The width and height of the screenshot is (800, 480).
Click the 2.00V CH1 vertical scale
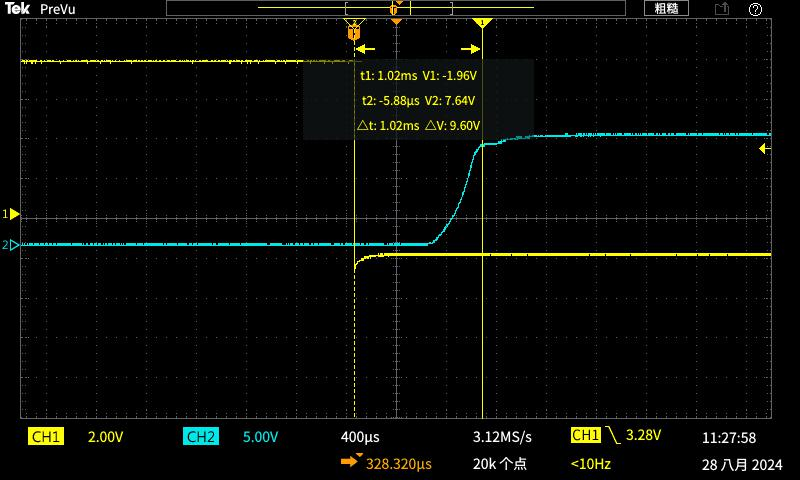106,437
